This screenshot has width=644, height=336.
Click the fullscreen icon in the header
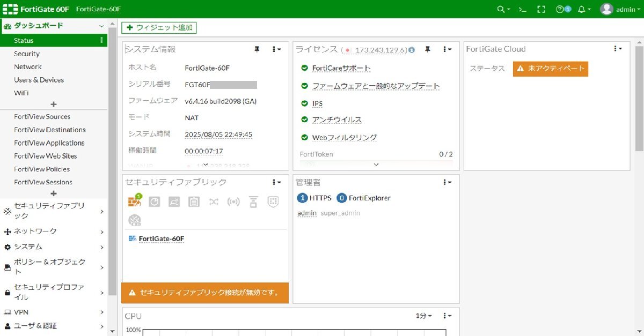tap(541, 8)
